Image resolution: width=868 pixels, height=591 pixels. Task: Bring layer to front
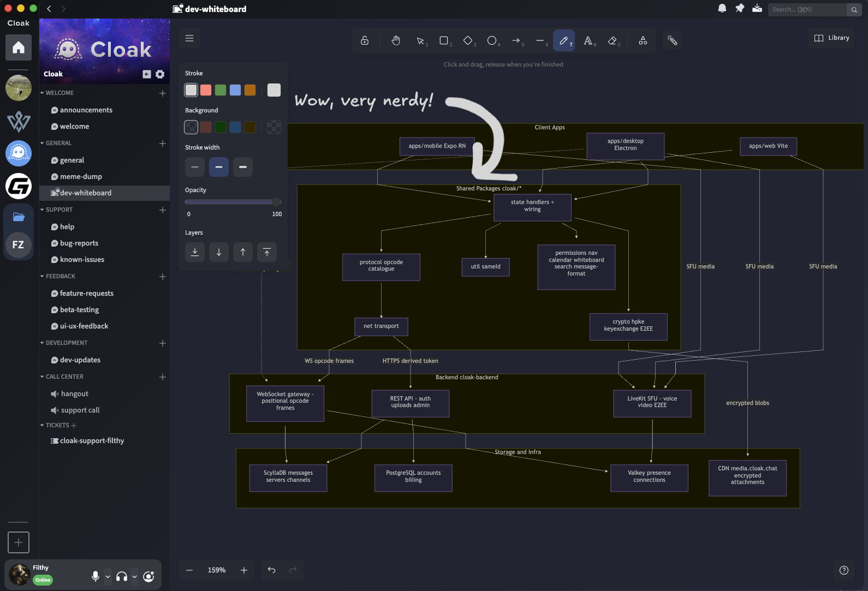[x=267, y=252]
